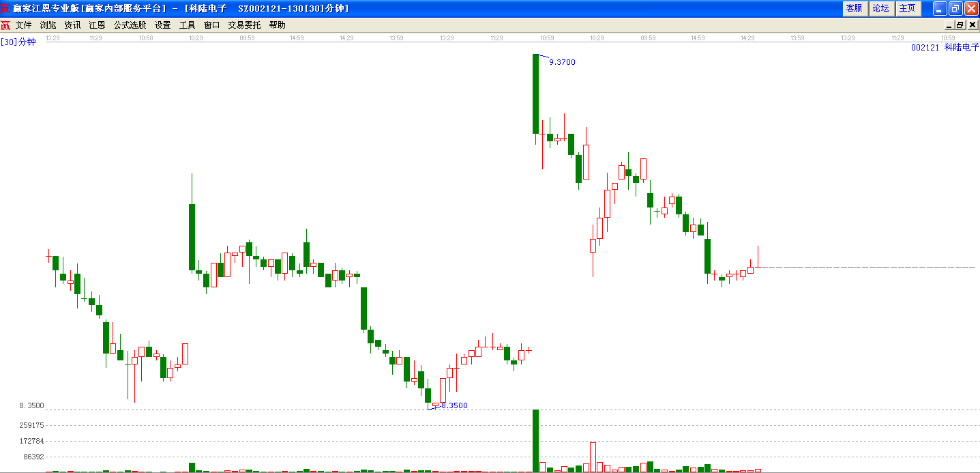
Task: Click the red app icon in the title bar
Action: (5, 8)
